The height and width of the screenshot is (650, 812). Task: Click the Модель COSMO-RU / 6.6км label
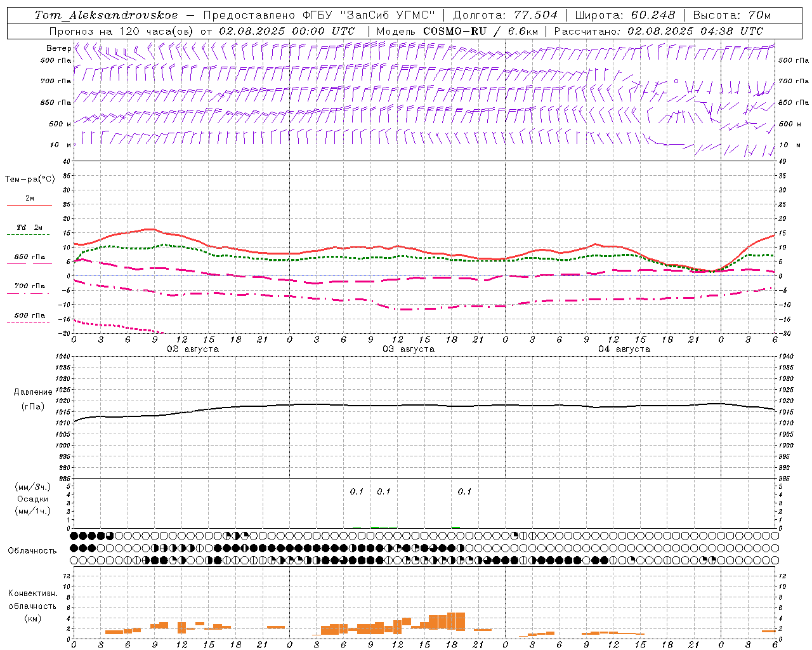pos(457,31)
